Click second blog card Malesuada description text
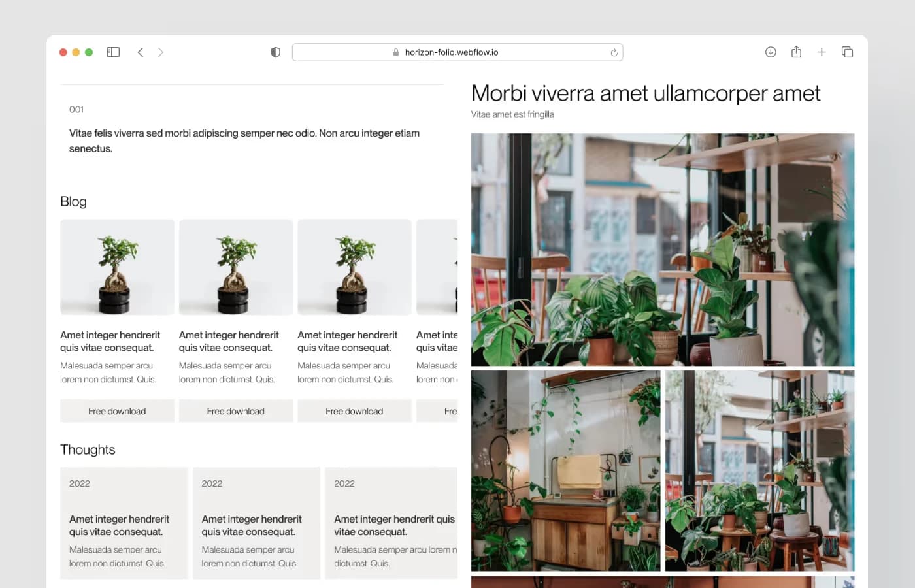Image resolution: width=915 pixels, height=588 pixels. pyautogui.click(x=227, y=372)
